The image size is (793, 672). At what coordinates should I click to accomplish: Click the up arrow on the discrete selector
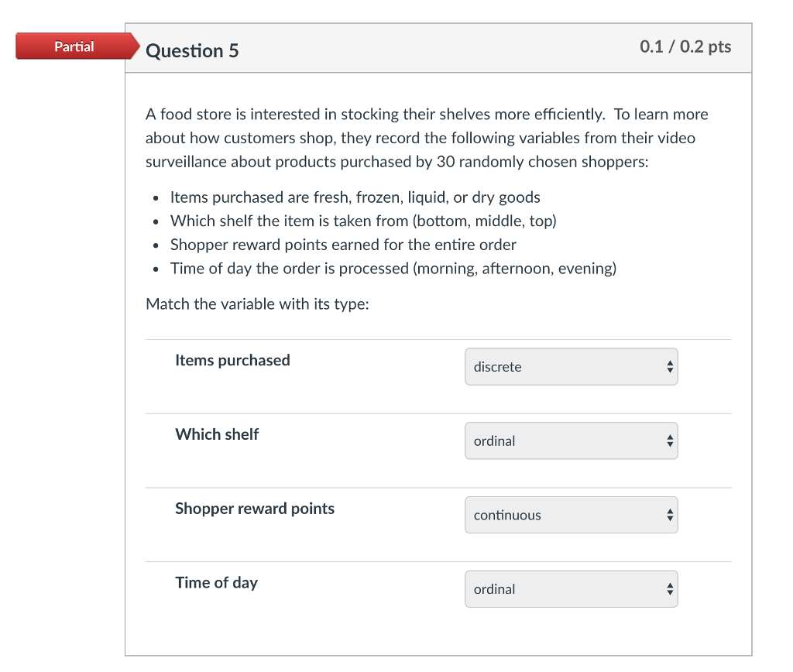tap(669, 362)
